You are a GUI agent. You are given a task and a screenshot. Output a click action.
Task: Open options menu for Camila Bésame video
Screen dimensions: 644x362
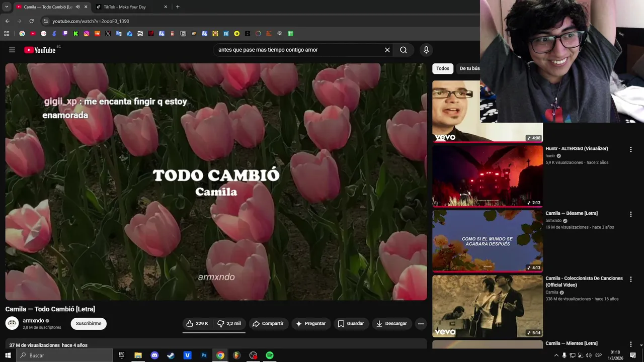point(630,214)
